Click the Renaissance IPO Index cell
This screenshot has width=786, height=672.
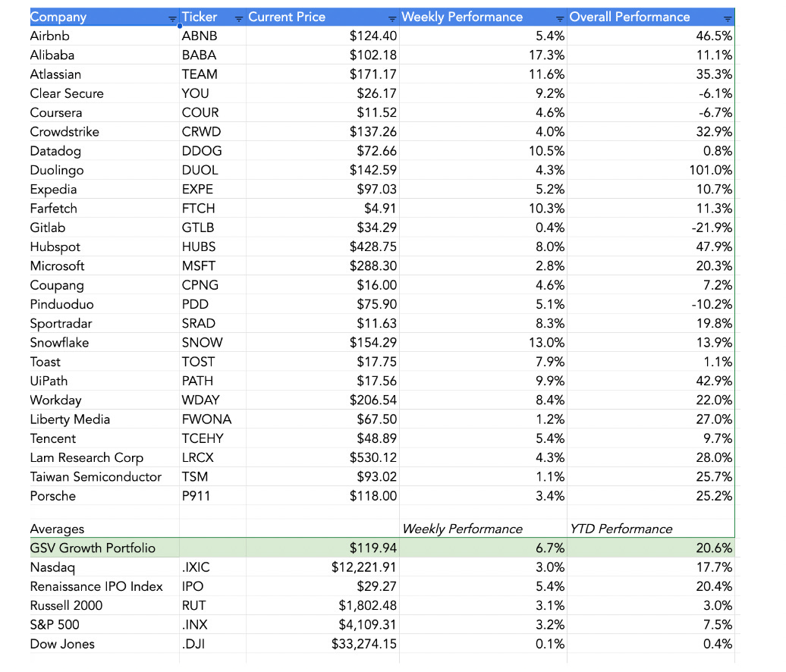(104, 586)
